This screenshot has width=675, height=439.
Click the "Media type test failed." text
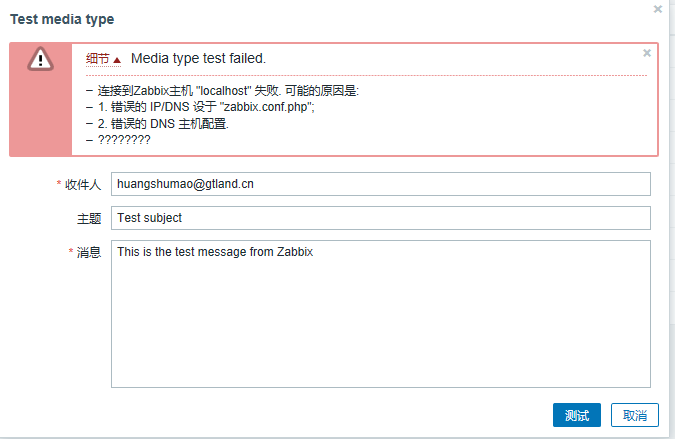(x=198, y=59)
